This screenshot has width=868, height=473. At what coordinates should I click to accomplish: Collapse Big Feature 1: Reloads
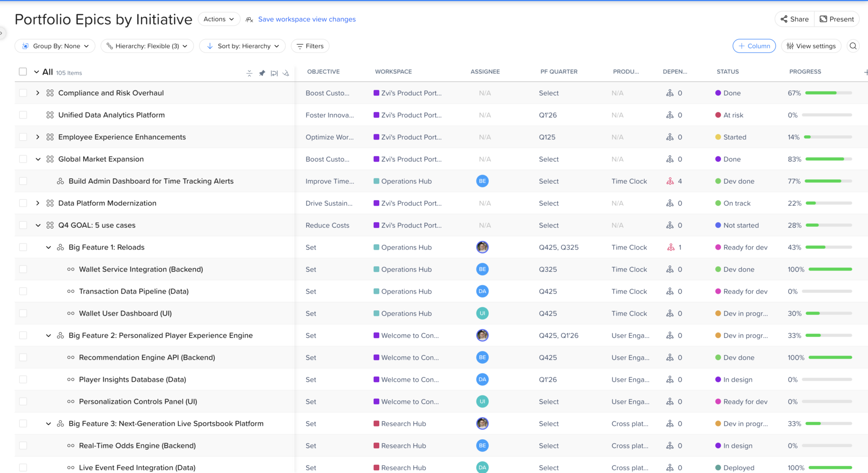[48, 248]
